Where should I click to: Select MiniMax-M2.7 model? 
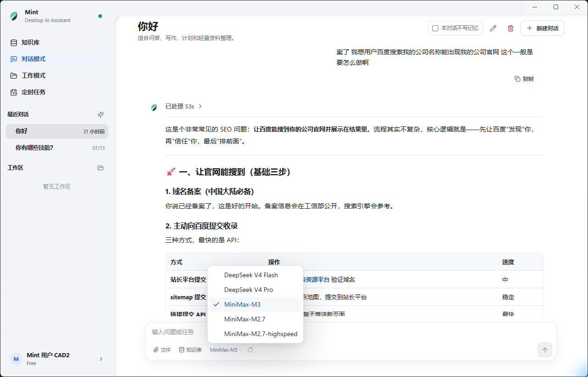pos(255,319)
